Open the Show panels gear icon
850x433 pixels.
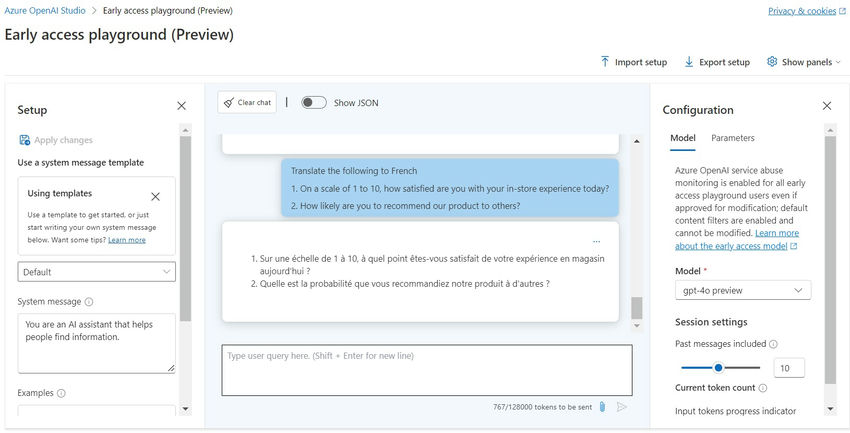(x=772, y=62)
